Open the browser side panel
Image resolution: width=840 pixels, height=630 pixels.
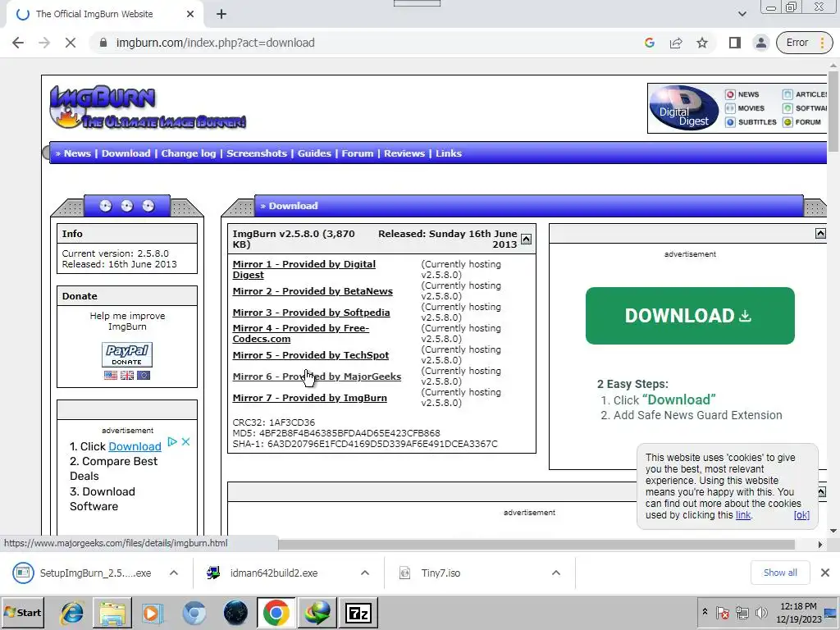[734, 43]
